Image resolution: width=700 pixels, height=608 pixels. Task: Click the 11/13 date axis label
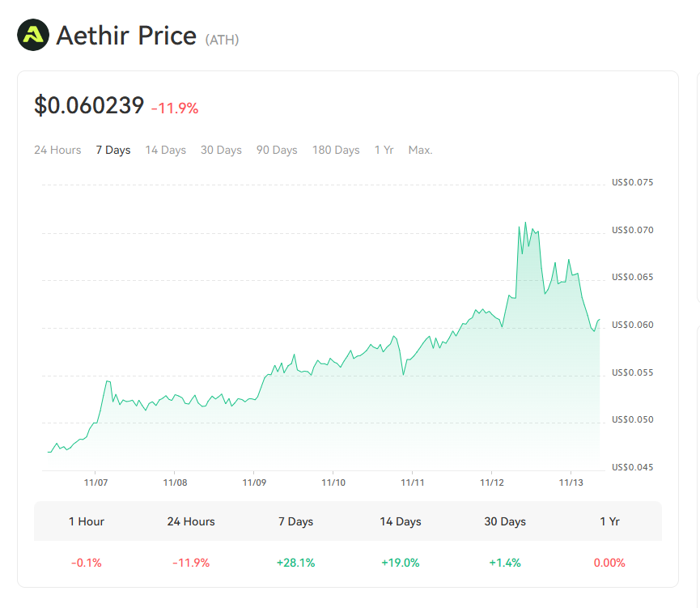pos(571,483)
